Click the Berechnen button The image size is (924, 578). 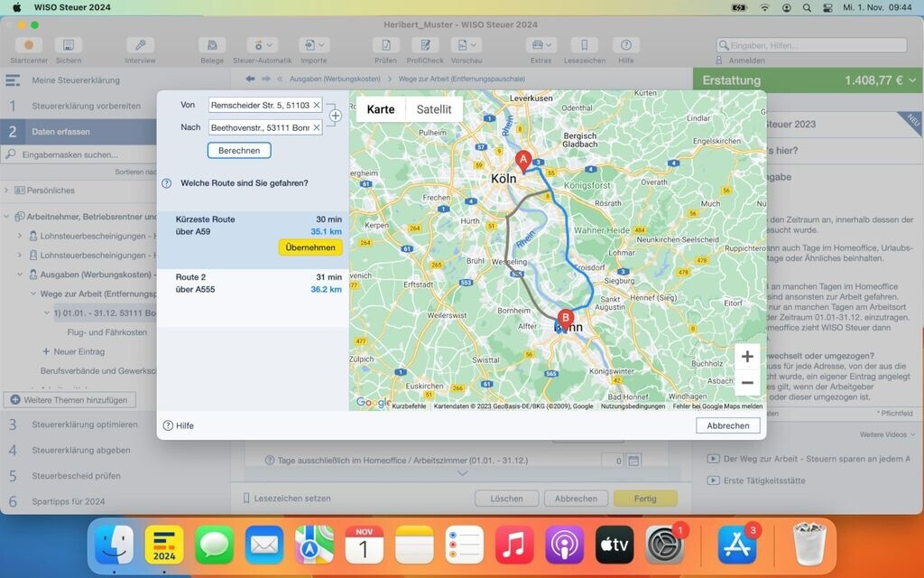coord(239,151)
